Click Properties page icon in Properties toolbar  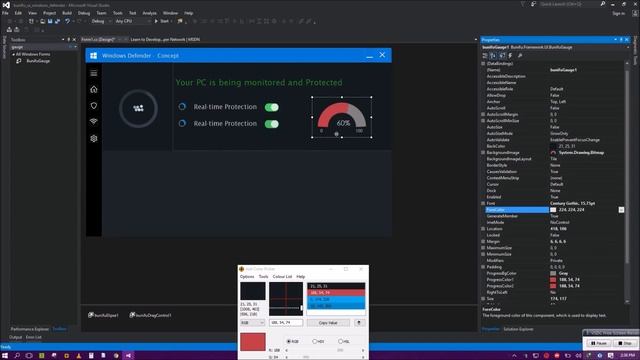click(x=502, y=56)
